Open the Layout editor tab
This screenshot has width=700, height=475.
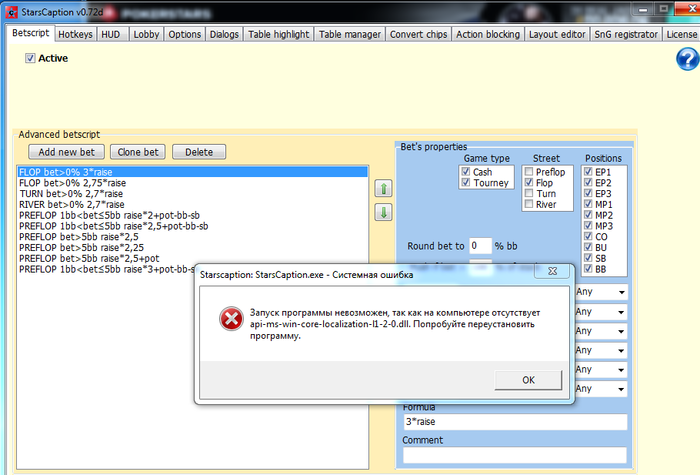pos(557,34)
